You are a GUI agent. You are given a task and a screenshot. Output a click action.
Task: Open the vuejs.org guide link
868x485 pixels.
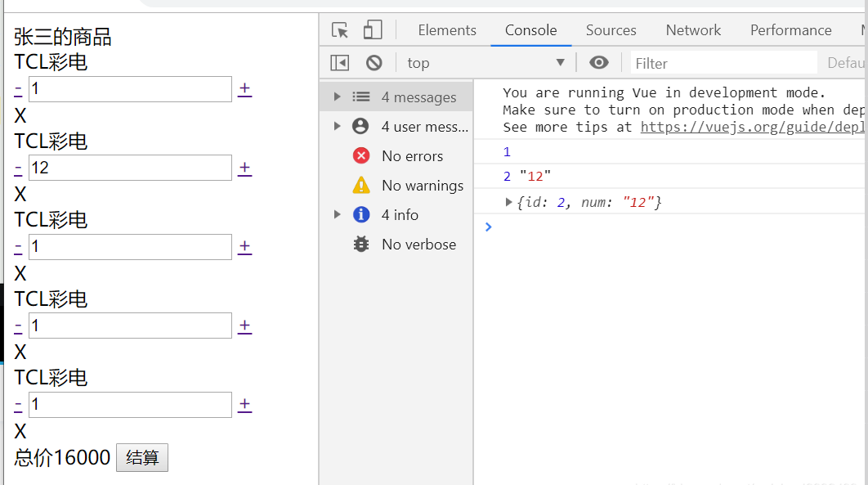pos(752,128)
